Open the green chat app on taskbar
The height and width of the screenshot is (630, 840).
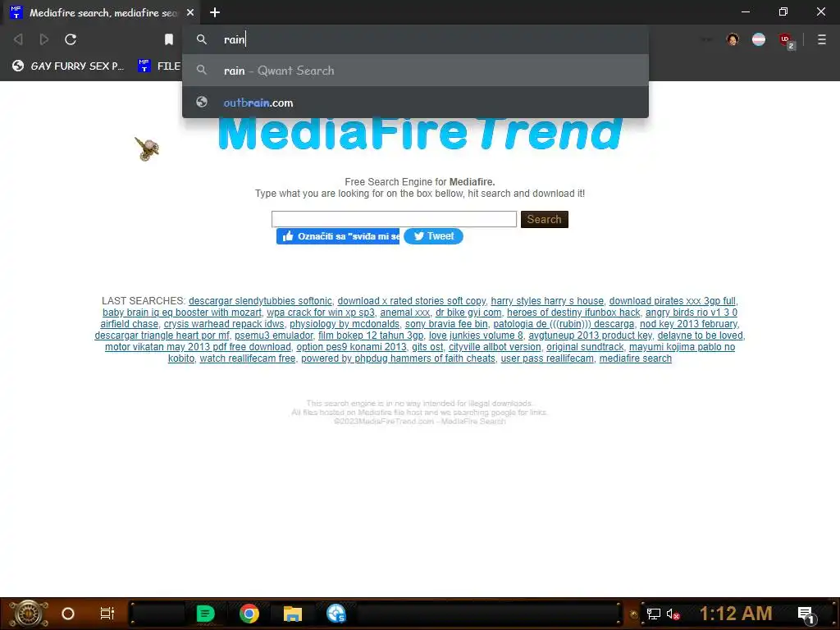pyautogui.click(x=205, y=614)
